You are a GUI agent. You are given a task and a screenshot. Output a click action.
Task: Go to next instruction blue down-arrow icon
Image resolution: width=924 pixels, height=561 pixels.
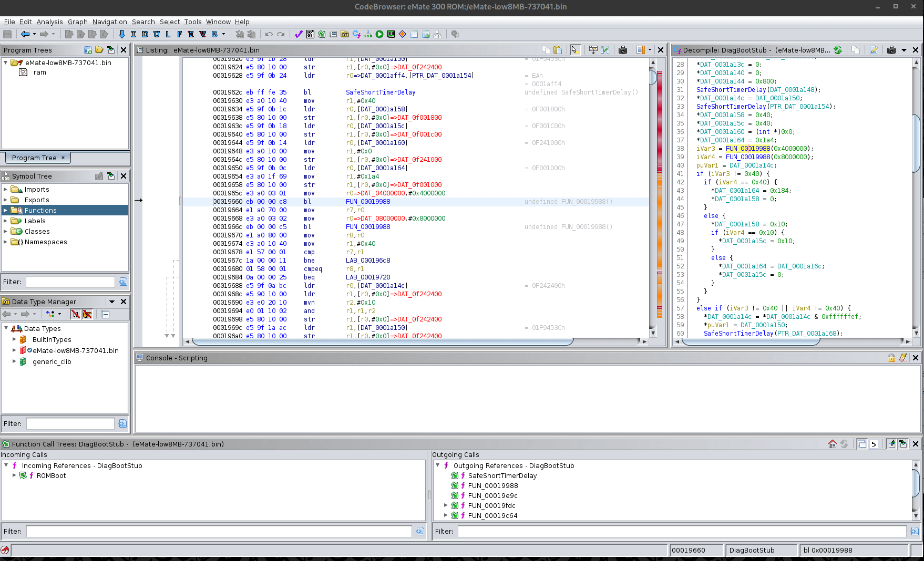[x=122, y=34]
